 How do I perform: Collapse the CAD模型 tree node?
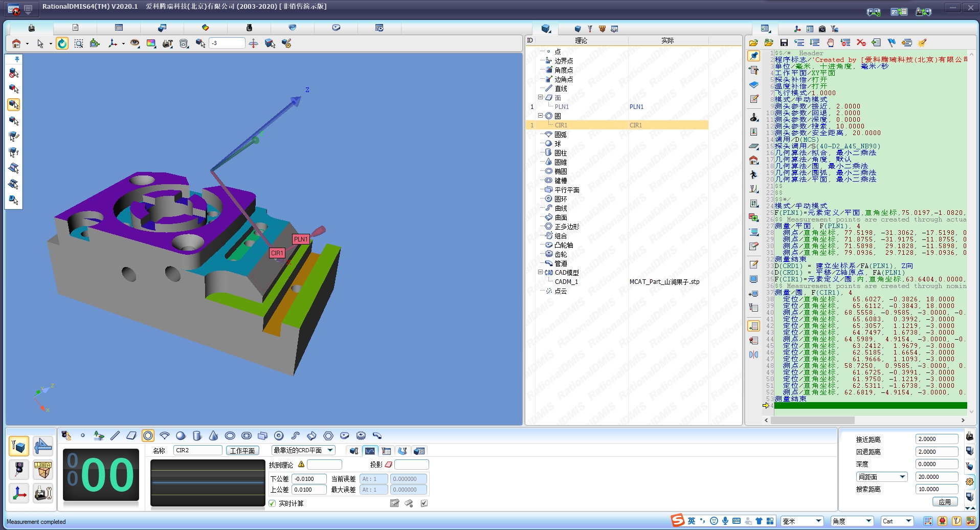click(x=540, y=272)
